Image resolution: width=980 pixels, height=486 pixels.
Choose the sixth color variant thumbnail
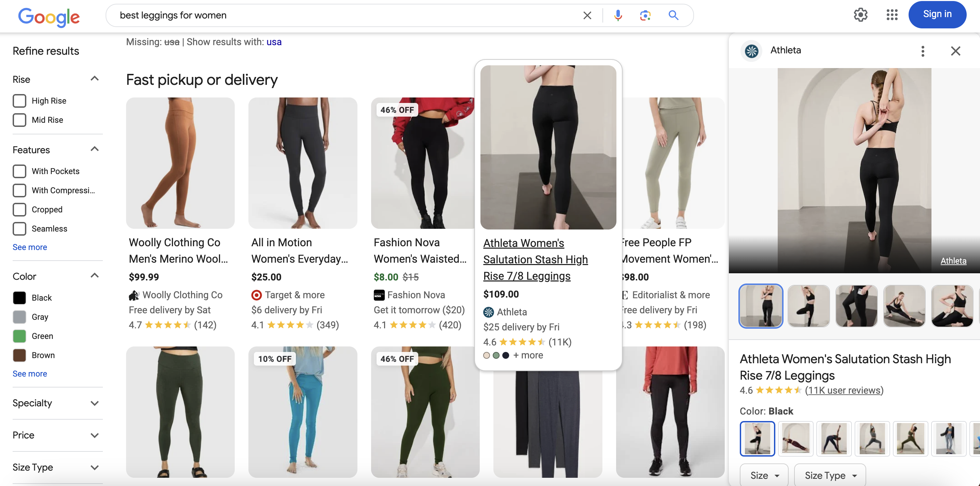[949, 439]
